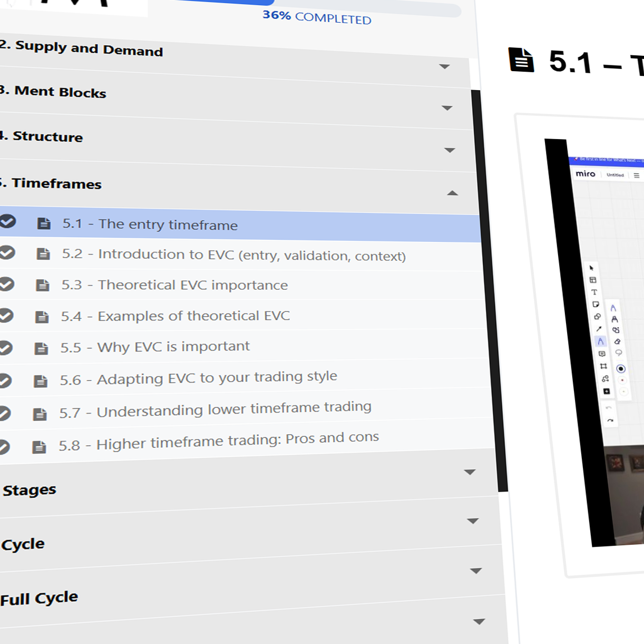Toggle completion check for lesson 5.6
The width and height of the screenshot is (644, 644).
[x=5, y=380]
